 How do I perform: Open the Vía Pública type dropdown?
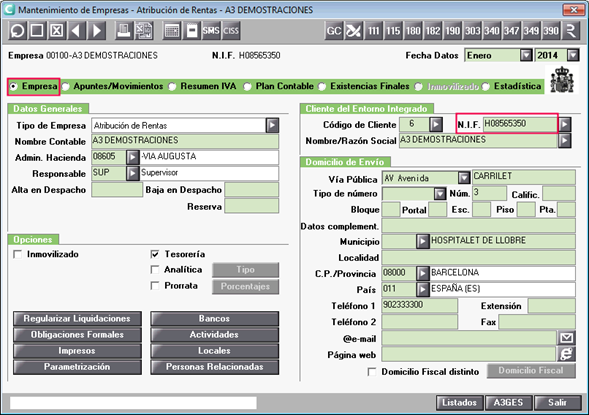coord(464,178)
